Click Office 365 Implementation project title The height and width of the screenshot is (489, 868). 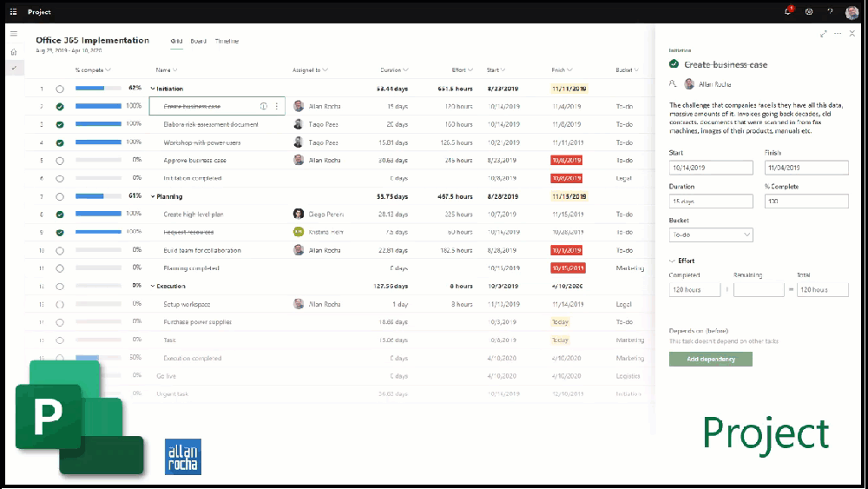93,41
